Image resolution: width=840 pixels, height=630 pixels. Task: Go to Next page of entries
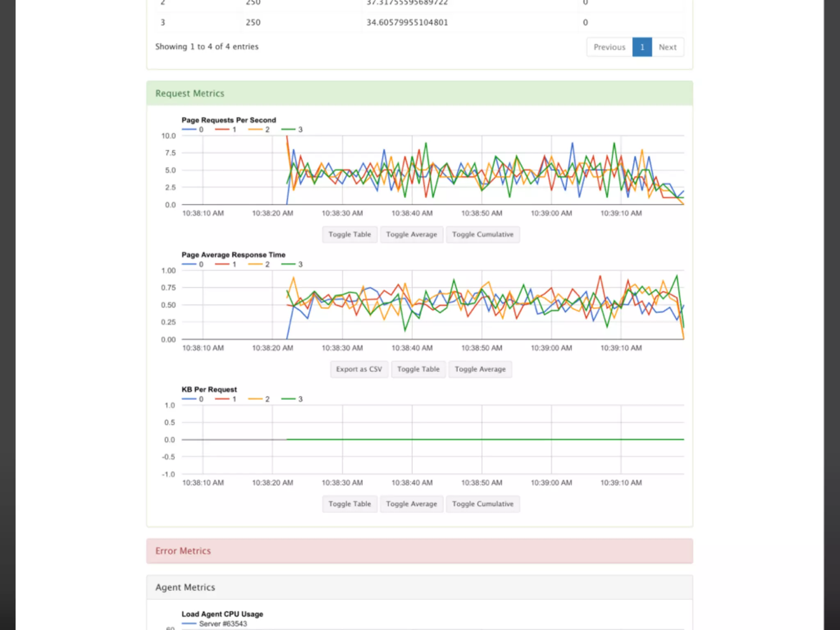point(667,47)
